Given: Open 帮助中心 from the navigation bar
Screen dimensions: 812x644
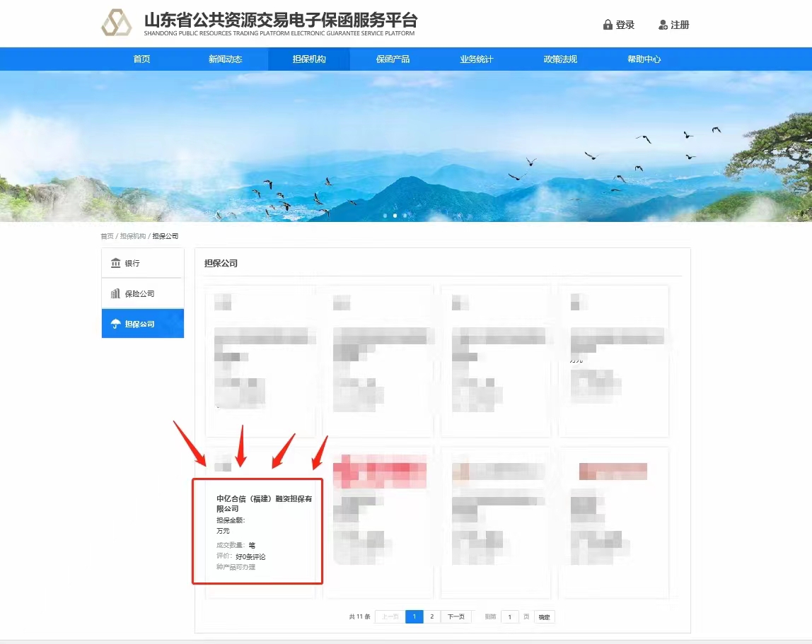Looking at the screenshot, I should point(644,59).
